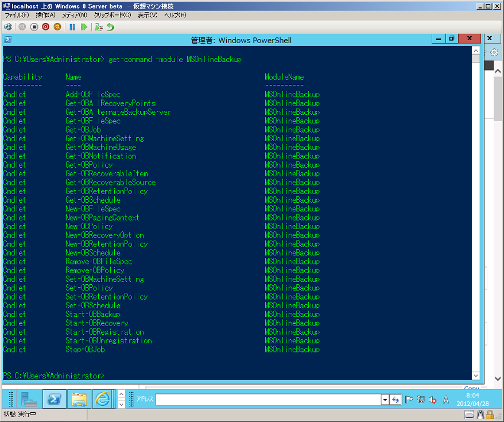Image resolution: width=504 pixels, height=422 pixels.
Task: Launch Internet Explorer from the taskbar
Action: pyautogui.click(x=102, y=398)
